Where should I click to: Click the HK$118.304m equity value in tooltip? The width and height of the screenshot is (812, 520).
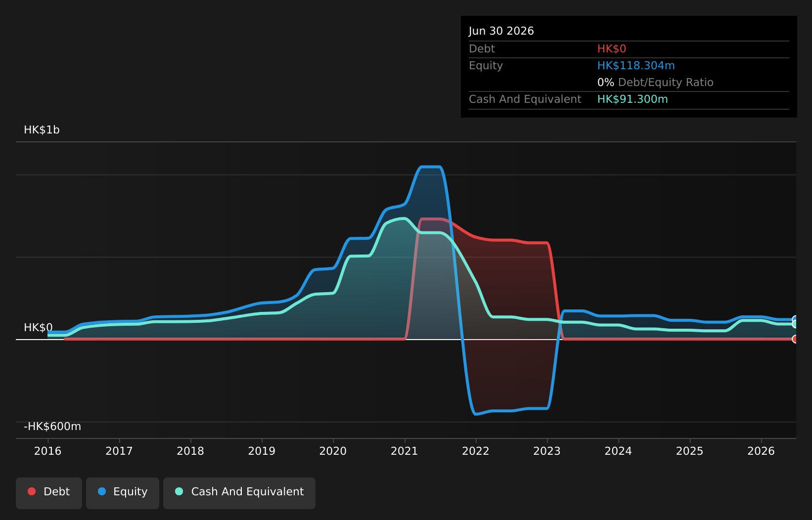point(636,65)
